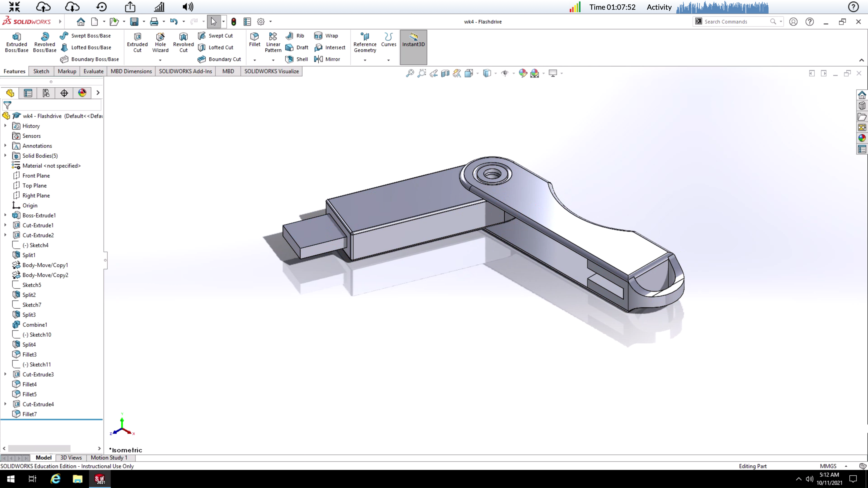This screenshot has width=868, height=488.
Task: Click the Edit Appearance color ball icon
Action: (523, 73)
